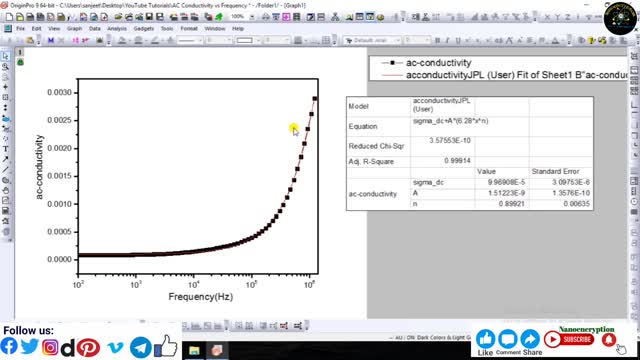
Task: Open the line width dropdown
Action: click(x=229, y=40)
